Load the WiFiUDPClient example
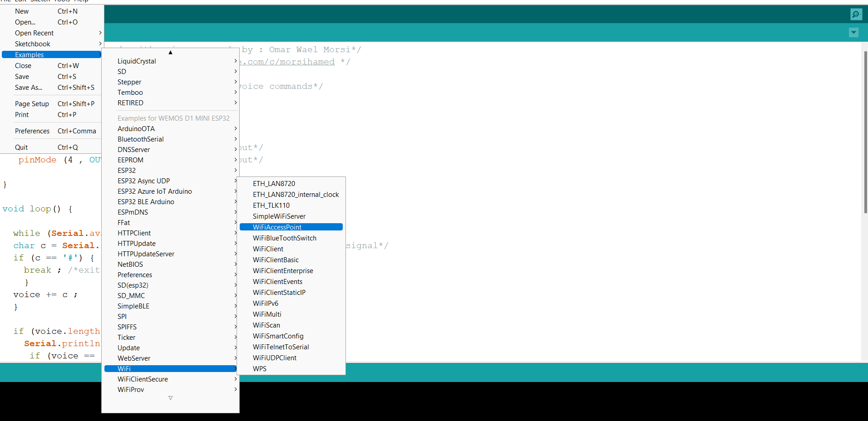868x421 pixels. 291,358
